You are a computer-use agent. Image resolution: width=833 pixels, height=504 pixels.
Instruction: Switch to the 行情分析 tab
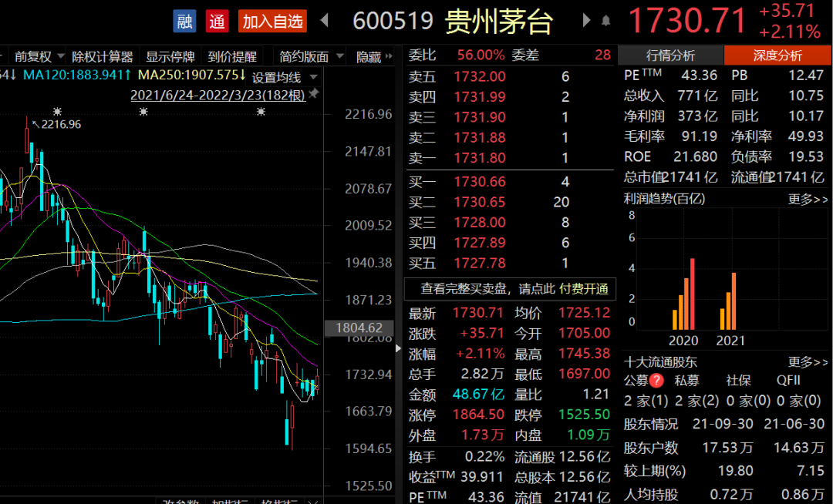[670, 55]
